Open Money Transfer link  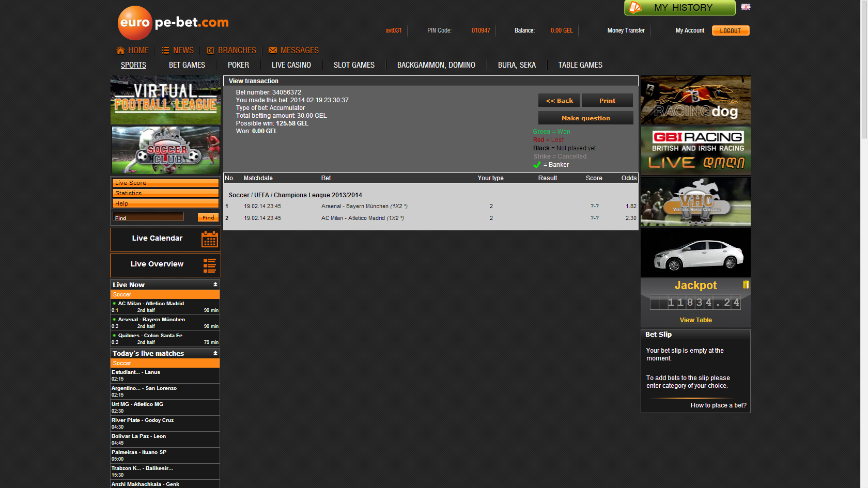(626, 30)
